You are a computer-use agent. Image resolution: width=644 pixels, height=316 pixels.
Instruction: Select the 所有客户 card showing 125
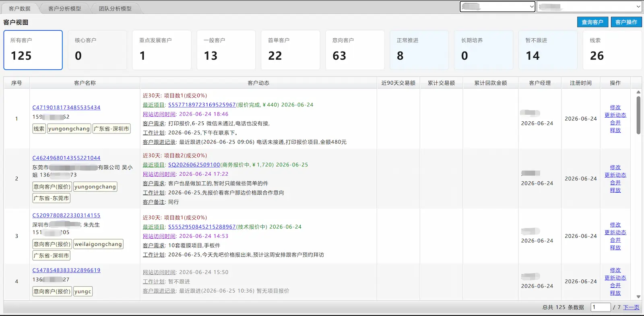point(33,50)
